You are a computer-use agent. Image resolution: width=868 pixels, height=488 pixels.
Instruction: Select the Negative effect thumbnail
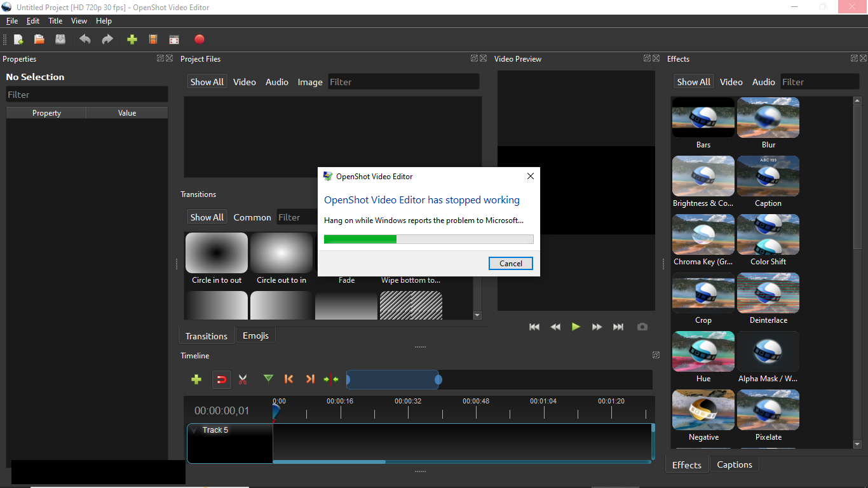(703, 410)
